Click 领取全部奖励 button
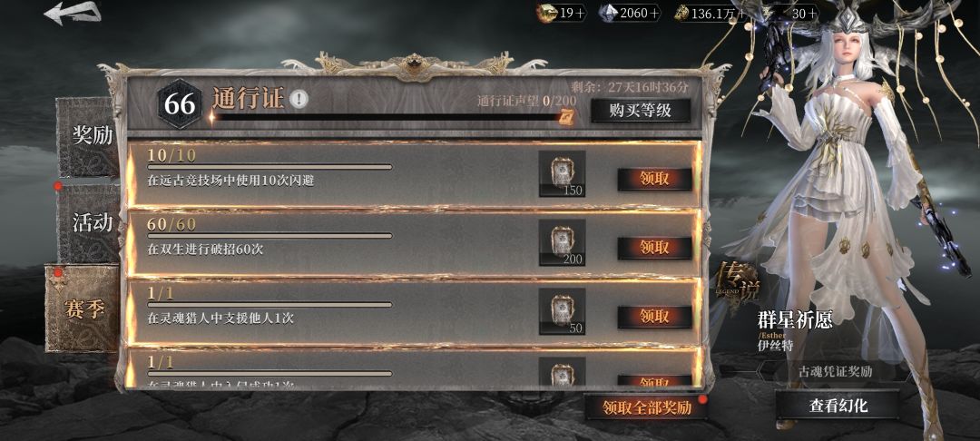The image size is (980, 441). [x=647, y=407]
